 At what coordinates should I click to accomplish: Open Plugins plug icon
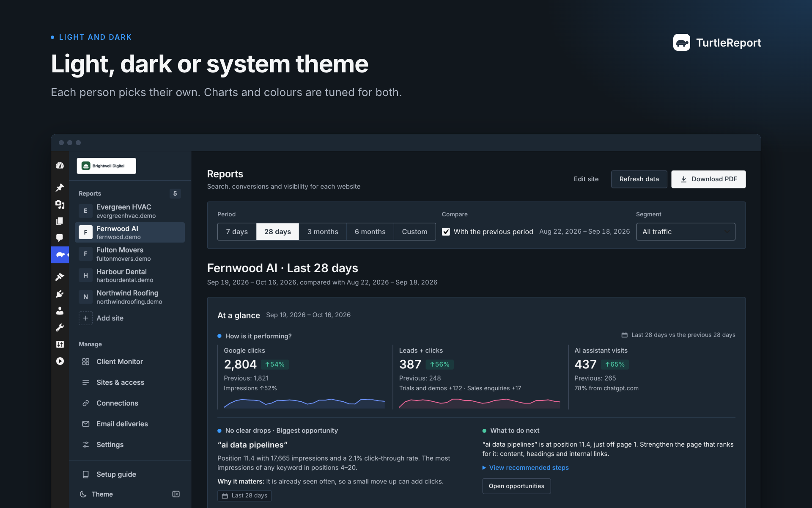[x=60, y=294]
